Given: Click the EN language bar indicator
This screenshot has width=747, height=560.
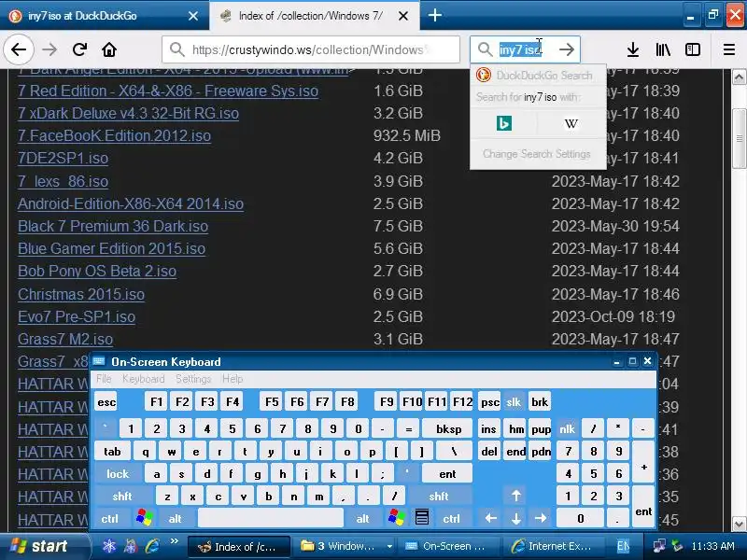Looking at the screenshot, I should [x=623, y=546].
